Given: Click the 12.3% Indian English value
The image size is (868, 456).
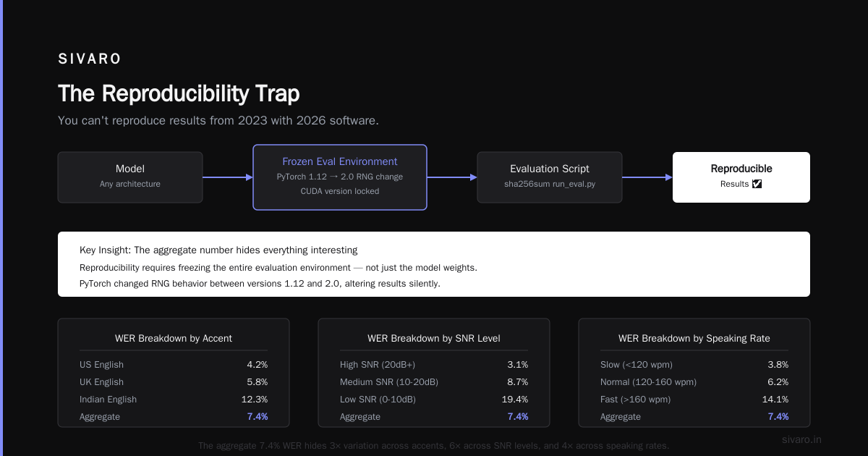Looking at the screenshot, I should [x=255, y=400].
